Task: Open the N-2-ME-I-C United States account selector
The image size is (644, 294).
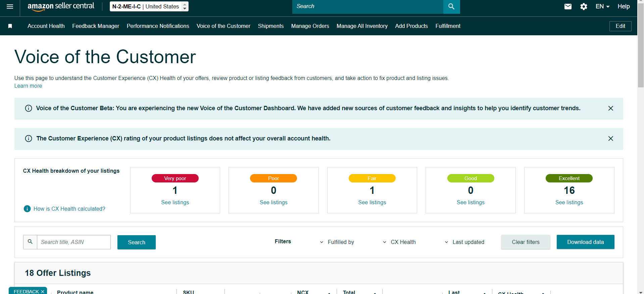Action: point(149,6)
